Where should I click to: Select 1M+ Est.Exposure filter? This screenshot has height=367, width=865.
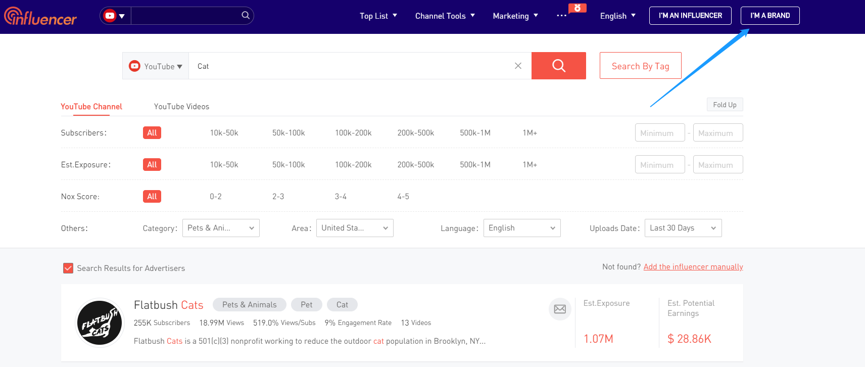(530, 165)
